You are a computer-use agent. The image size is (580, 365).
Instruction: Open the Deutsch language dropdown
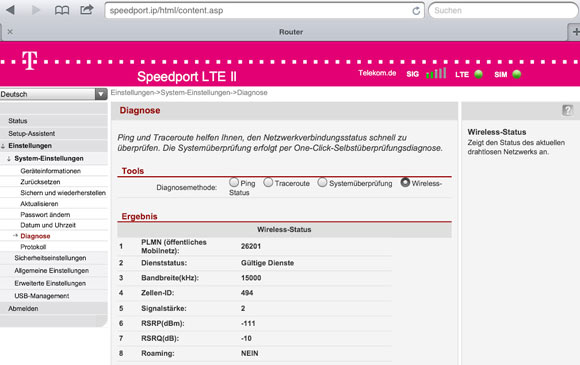(54, 94)
